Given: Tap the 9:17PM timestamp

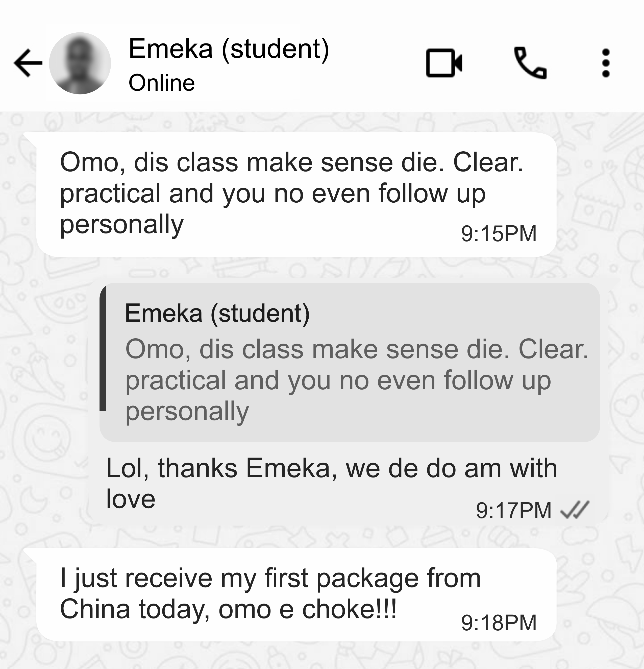Looking at the screenshot, I should point(514,510).
